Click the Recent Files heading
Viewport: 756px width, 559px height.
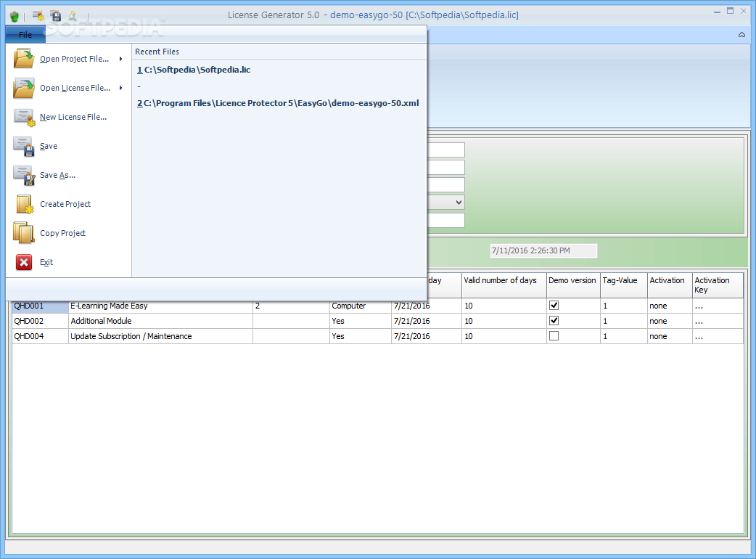(x=157, y=52)
